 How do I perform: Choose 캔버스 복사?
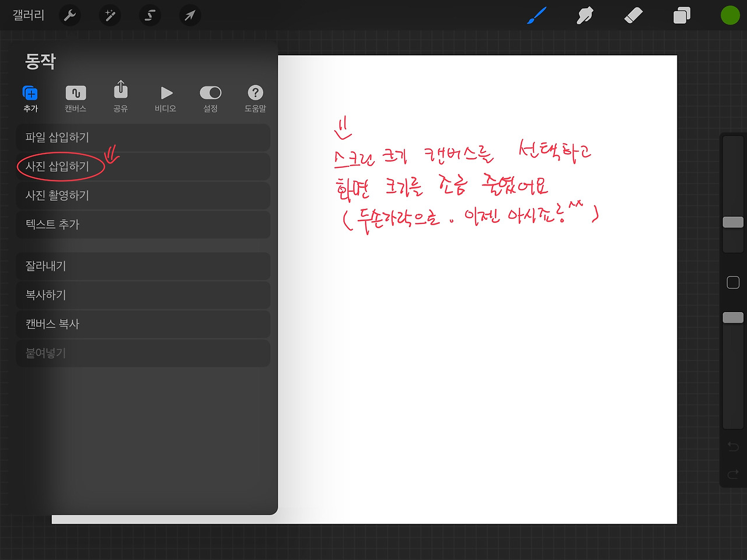[143, 324]
